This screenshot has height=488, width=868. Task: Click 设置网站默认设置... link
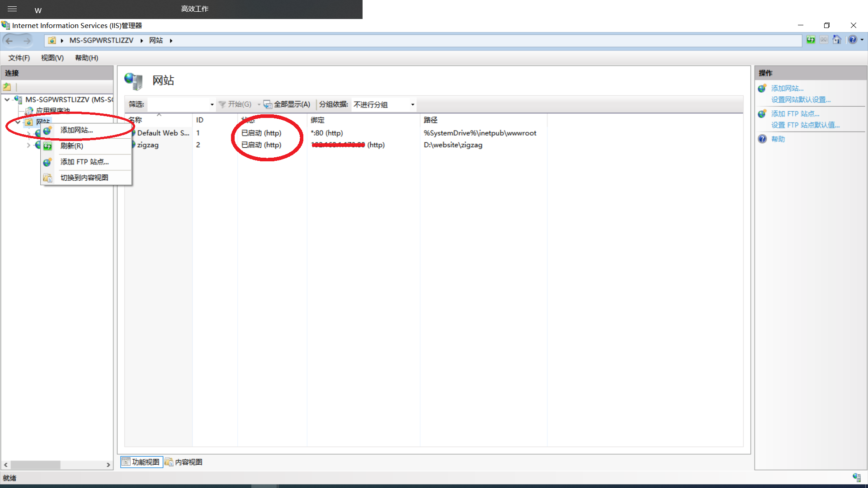click(x=801, y=100)
